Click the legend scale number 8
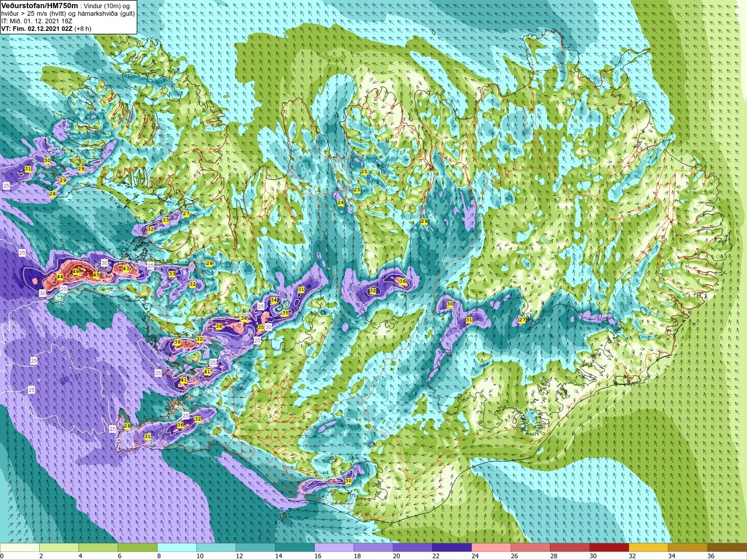This screenshot has width=747, height=560. 159,556
